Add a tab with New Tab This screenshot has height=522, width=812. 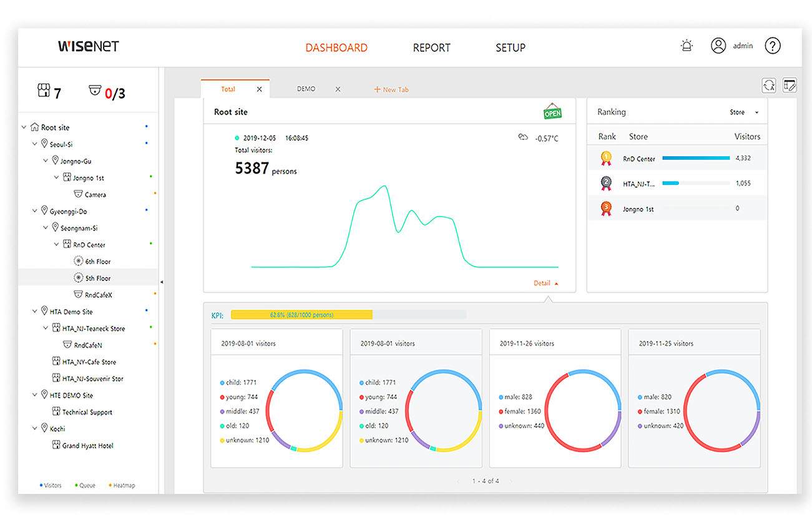(391, 89)
